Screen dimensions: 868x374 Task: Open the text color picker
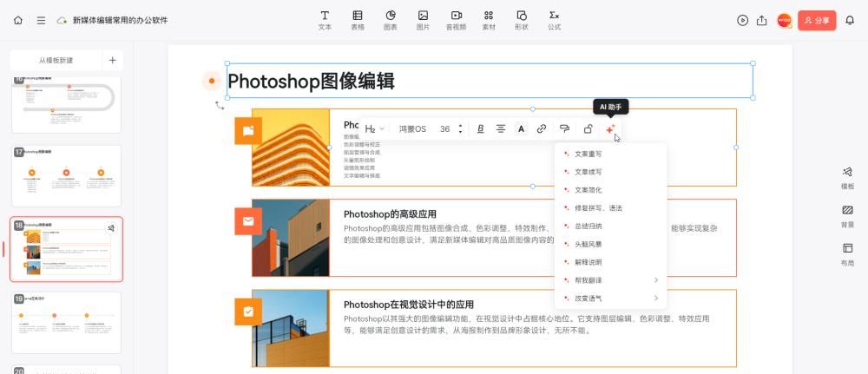(521, 129)
